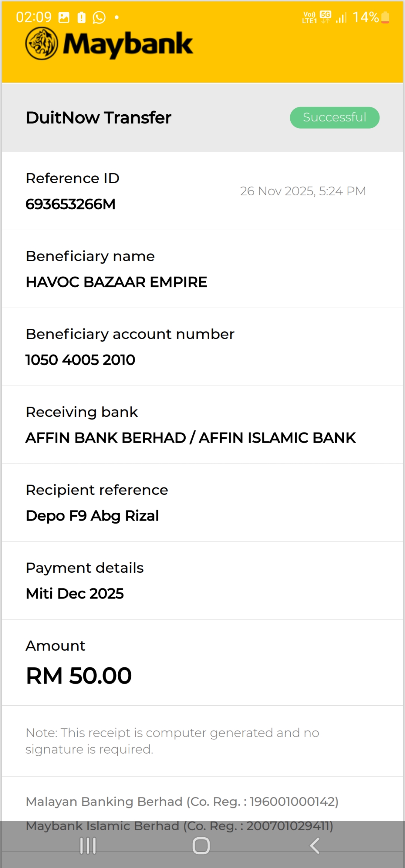Tap the battery alert notification icon
This screenshot has width=405, height=868.
81,17
